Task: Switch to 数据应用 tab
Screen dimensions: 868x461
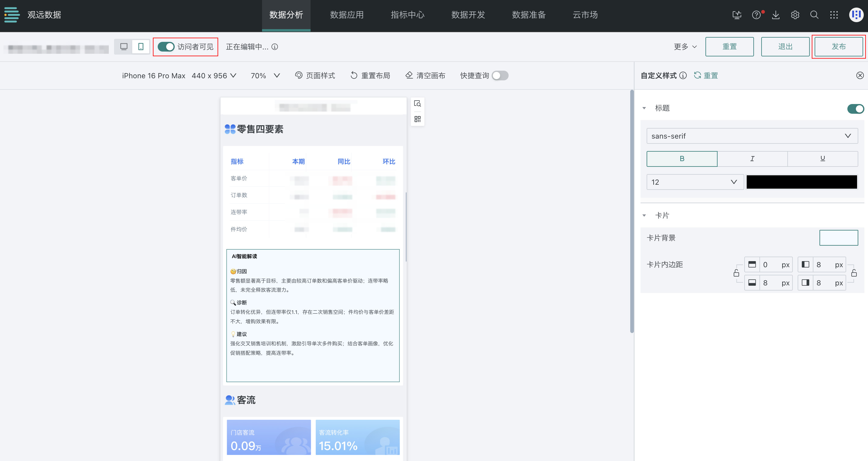Action: pos(347,15)
